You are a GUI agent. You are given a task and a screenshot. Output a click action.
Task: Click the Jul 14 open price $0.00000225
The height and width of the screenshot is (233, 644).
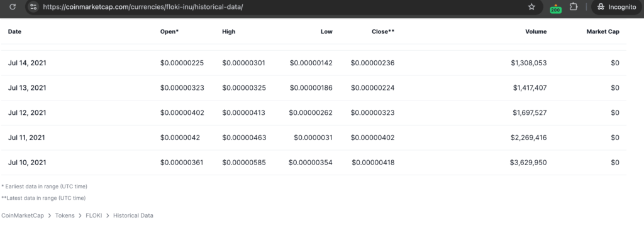[x=182, y=63]
